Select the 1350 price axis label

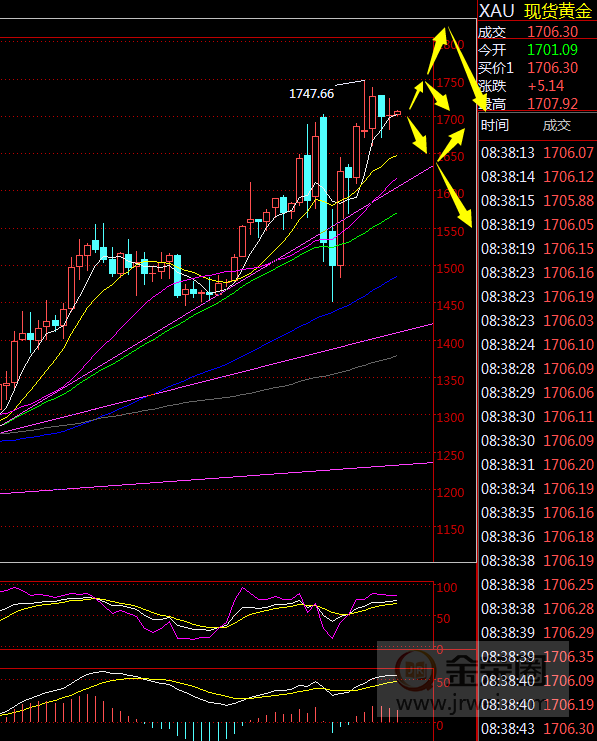coord(450,380)
